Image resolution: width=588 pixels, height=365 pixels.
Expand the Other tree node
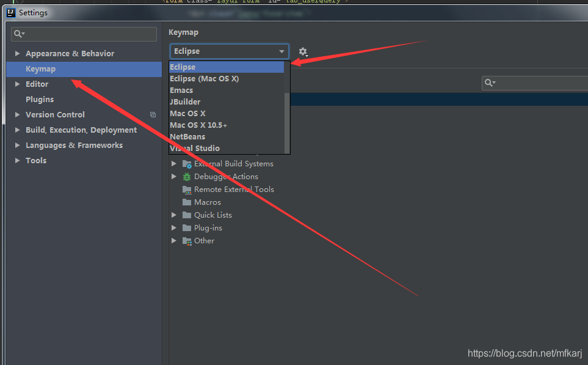tap(173, 241)
